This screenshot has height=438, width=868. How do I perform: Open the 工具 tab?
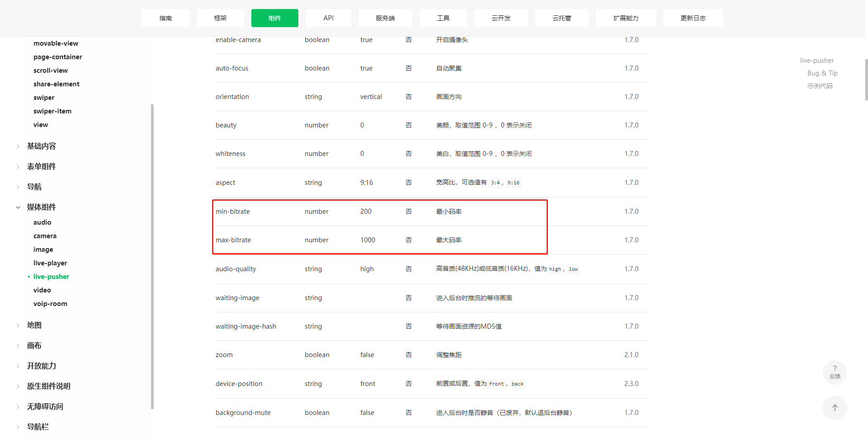tap(443, 18)
